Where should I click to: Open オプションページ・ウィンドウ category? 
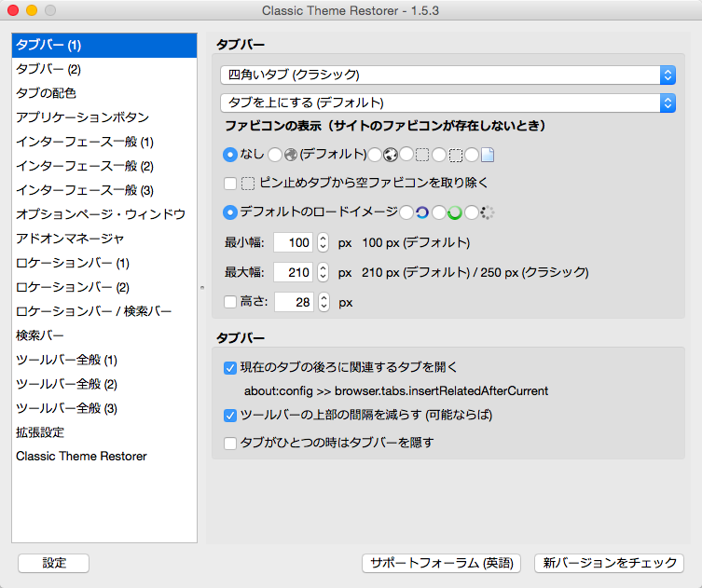pyautogui.click(x=104, y=214)
